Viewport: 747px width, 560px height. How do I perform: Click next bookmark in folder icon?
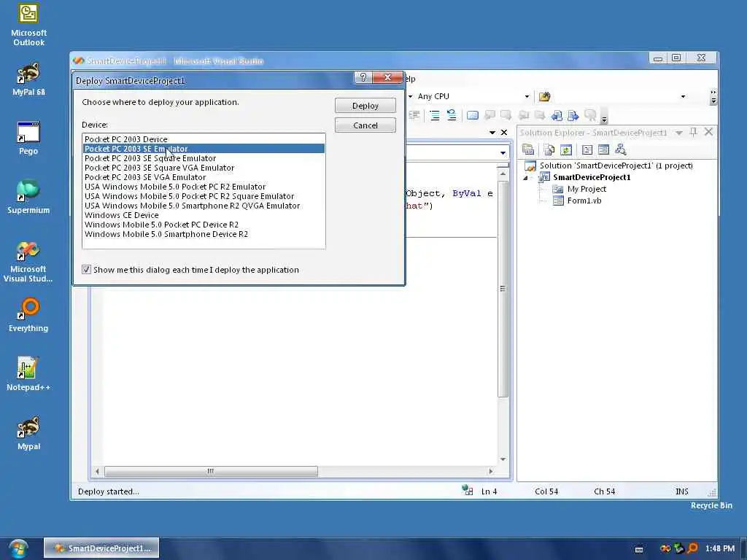click(x=540, y=115)
